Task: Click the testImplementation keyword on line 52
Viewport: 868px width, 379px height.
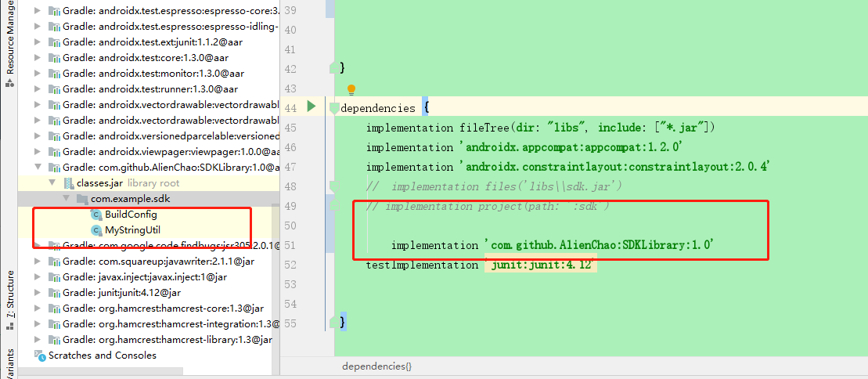Action: (x=421, y=265)
